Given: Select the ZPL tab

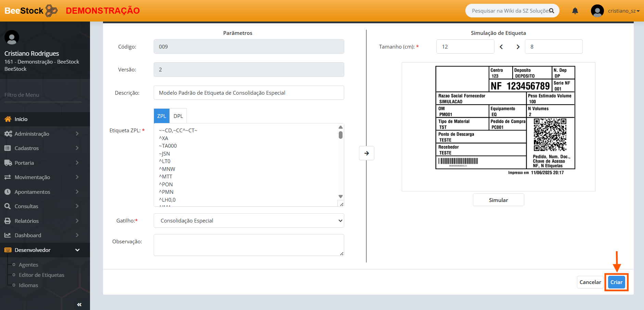Looking at the screenshot, I should pos(162,116).
